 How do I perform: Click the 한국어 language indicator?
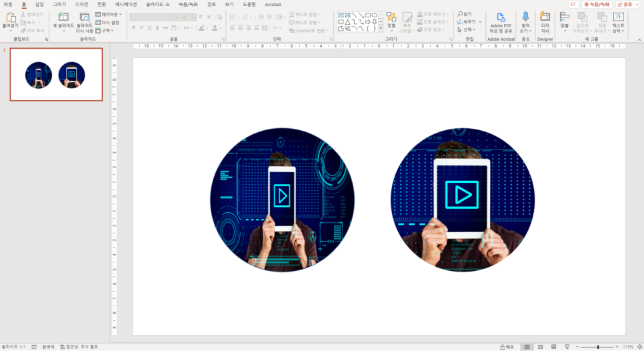point(48,347)
